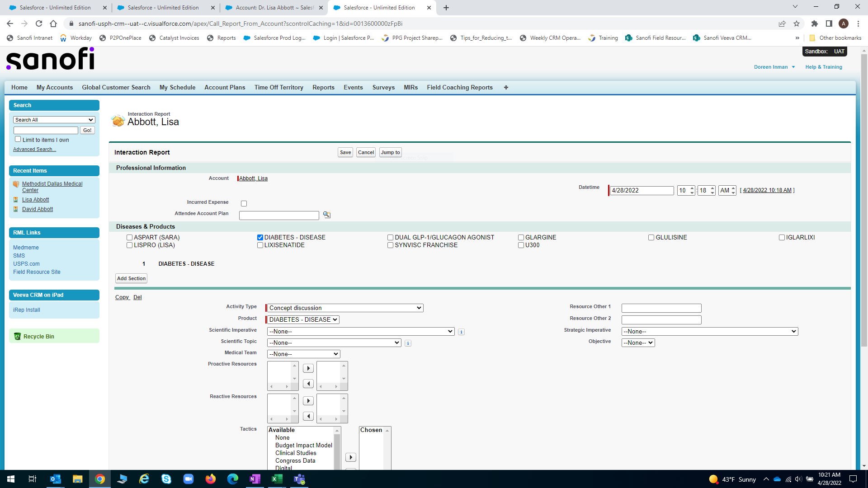Screen dimensions: 868x488
Task: Open My Accounts tab
Action: [x=55, y=88]
